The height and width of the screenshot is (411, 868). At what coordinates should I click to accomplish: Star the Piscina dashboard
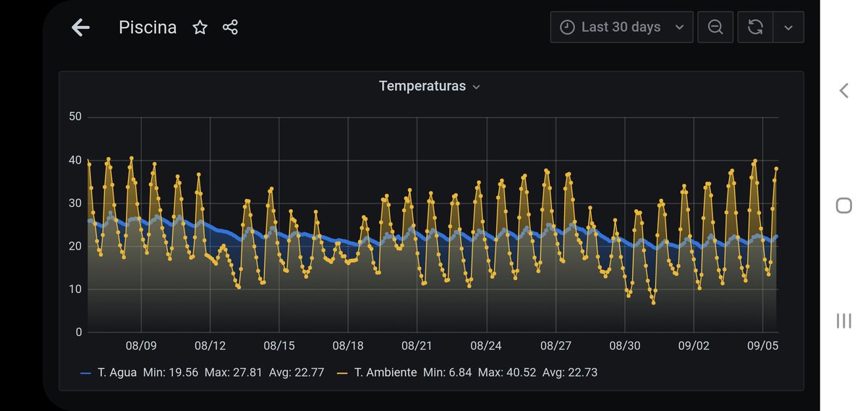click(x=200, y=27)
